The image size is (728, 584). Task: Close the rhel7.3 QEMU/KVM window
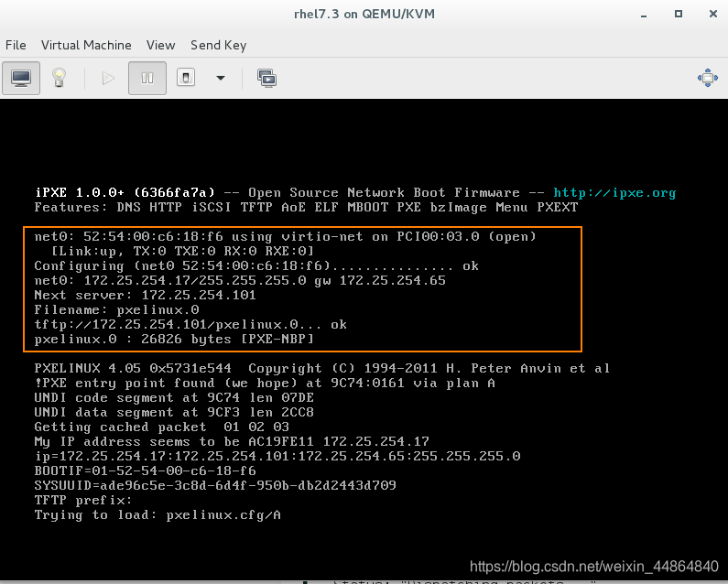pos(713,14)
